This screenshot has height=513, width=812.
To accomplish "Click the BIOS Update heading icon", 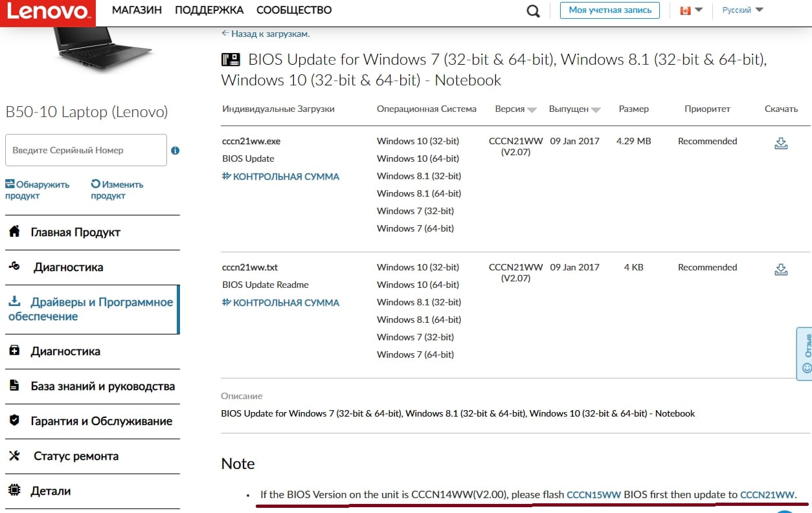I will pos(231,60).
